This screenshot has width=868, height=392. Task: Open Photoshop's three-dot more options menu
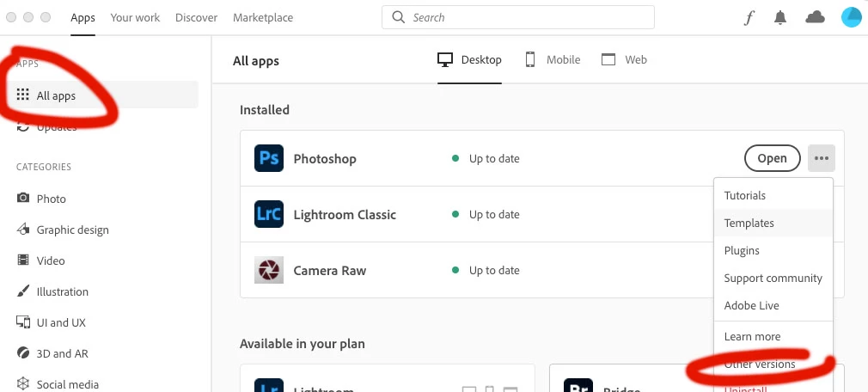[x=822, y=158]
